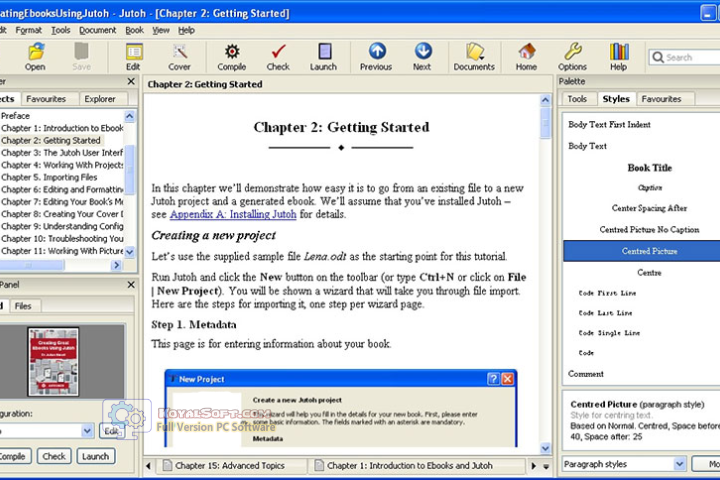Screen dimensions: 720x480
Task: Run the Check tool in toolbar
Action: pos(278,56)
